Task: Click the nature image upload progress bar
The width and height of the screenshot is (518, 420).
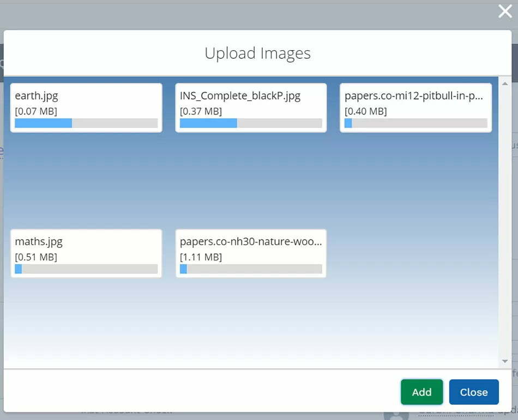Action: coord(251,269)
